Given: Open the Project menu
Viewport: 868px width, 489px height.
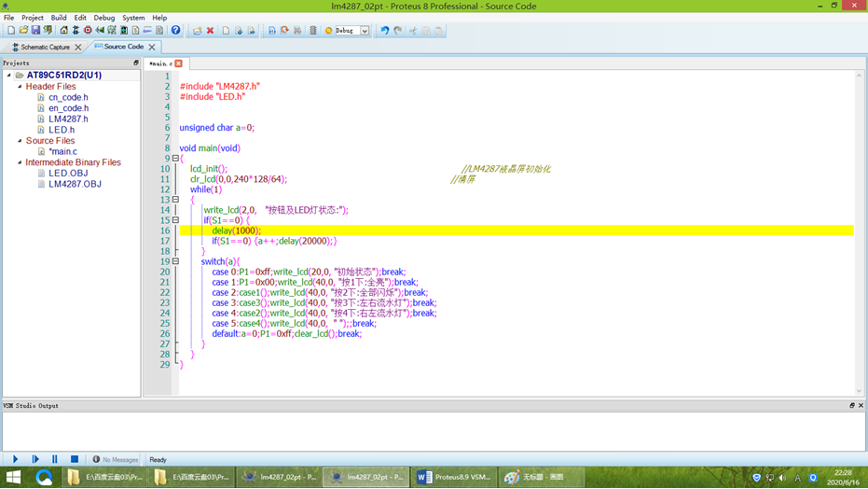Looking at the screenshot, I should [32, 18].
